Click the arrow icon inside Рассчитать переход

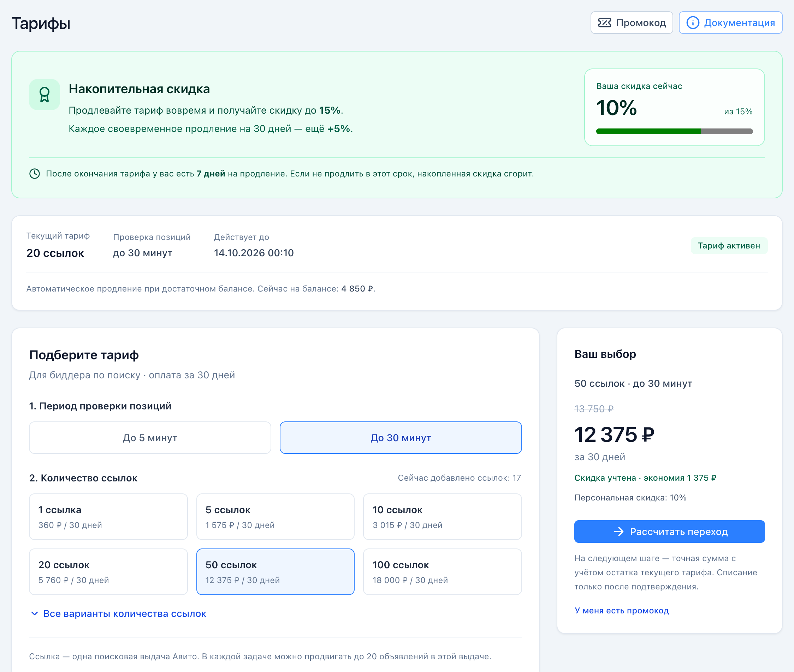619,532
